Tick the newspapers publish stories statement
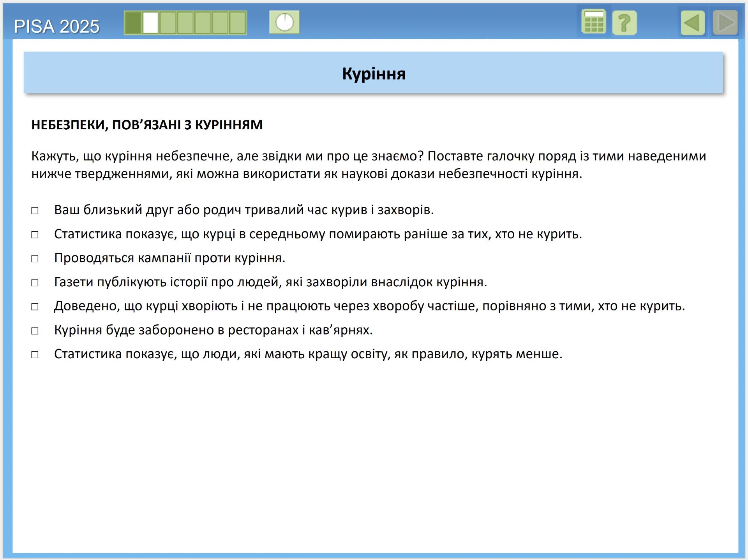748x560 pixels. tap(35, 283)
